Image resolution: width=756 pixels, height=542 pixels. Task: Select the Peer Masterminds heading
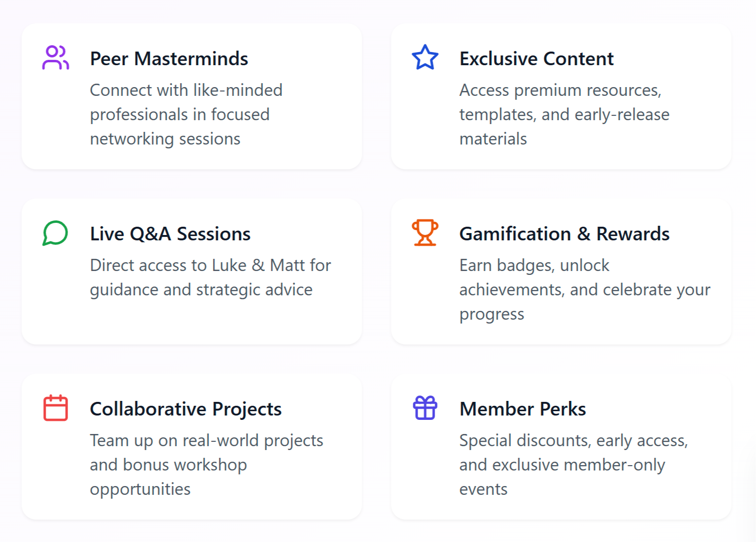click(169, 59)
